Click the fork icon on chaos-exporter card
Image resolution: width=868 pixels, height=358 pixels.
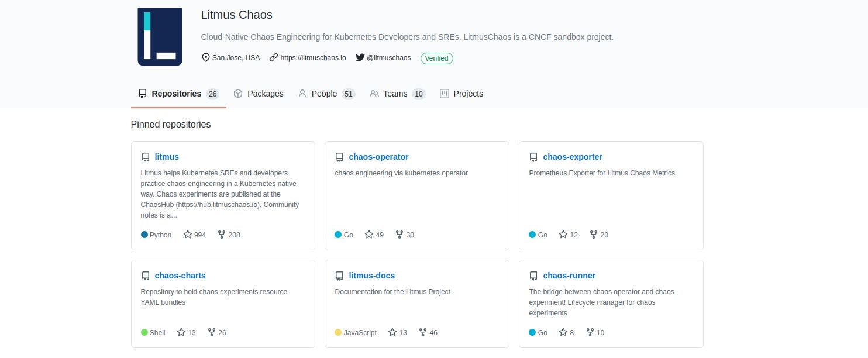(x=594, y=235)
